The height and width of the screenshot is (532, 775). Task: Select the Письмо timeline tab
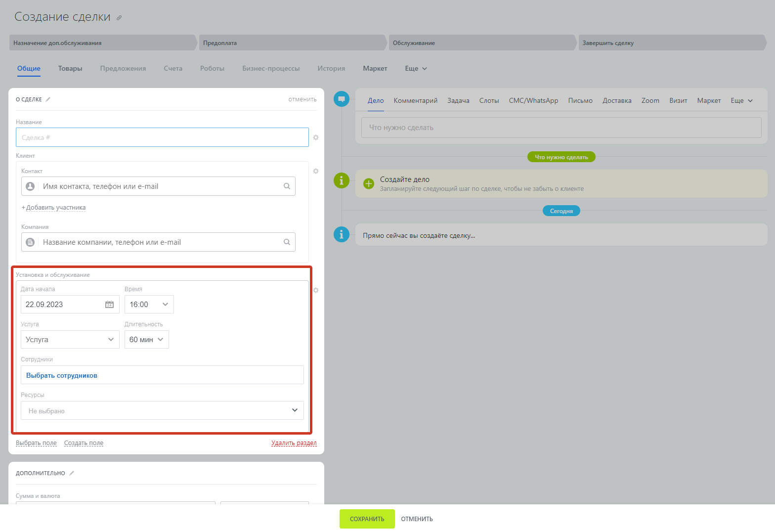tap(580, 100)
